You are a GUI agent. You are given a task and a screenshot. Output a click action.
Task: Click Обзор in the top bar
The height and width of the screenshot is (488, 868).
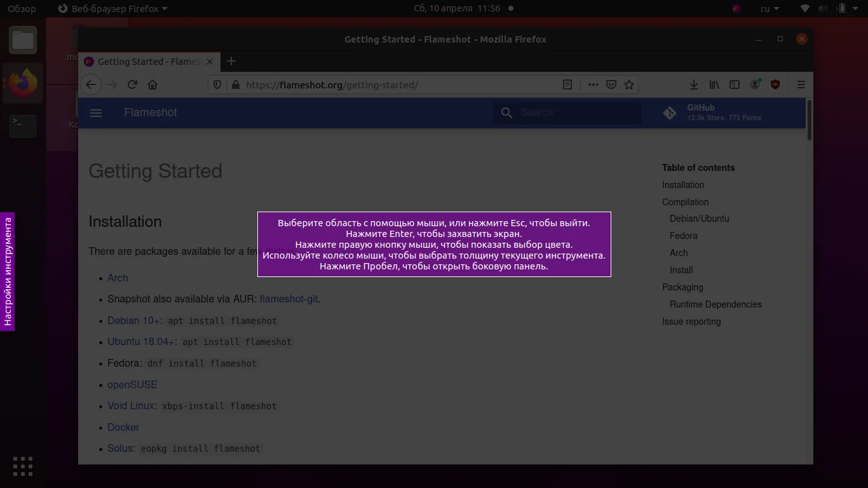tap(22, 9)
